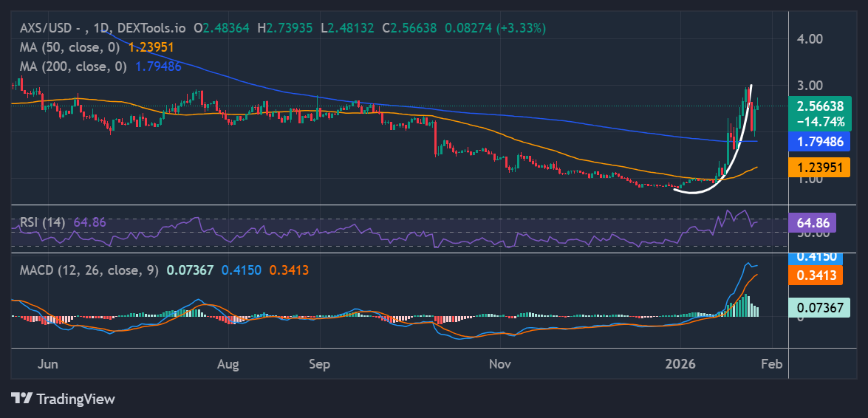Click the Feb label on time axis

771,364
